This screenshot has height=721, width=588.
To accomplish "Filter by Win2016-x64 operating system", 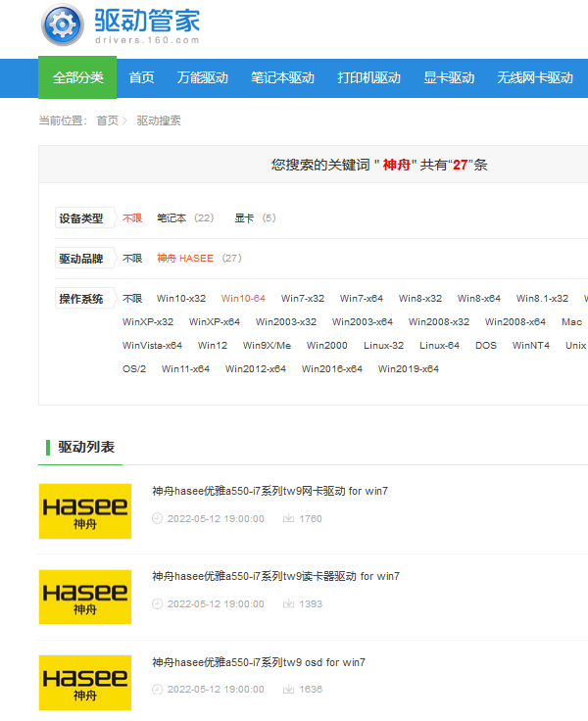I will 332,368.
